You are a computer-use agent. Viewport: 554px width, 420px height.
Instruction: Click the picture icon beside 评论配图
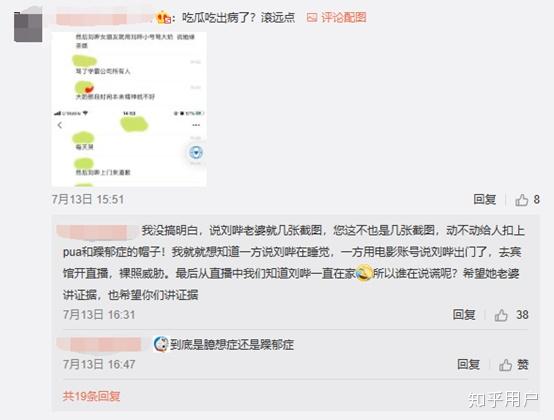click(x=312, y=18)
